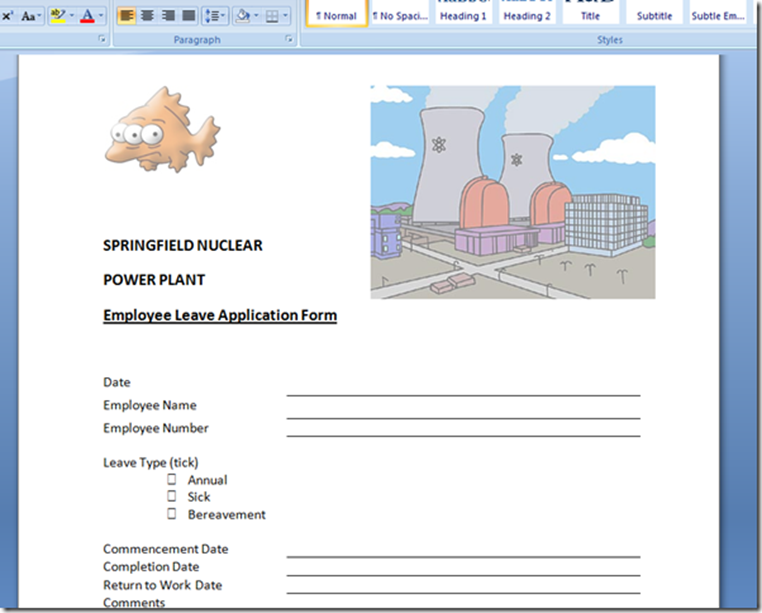The width and height of the screenshot is (762, 613).
Task: Click the Return to Work Date line
Action: (x=463, y=593)
